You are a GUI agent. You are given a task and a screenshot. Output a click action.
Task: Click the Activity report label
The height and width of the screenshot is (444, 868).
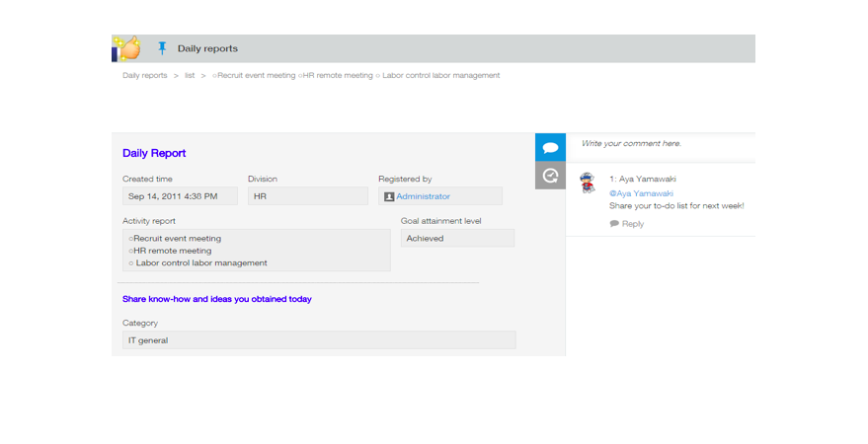coord(149,221)
